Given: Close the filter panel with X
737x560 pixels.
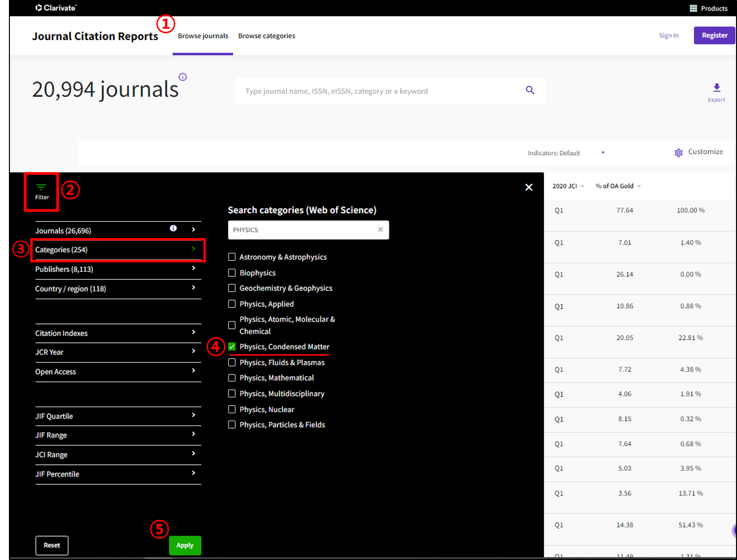Looking at the screenshot, I should [529, 187].
